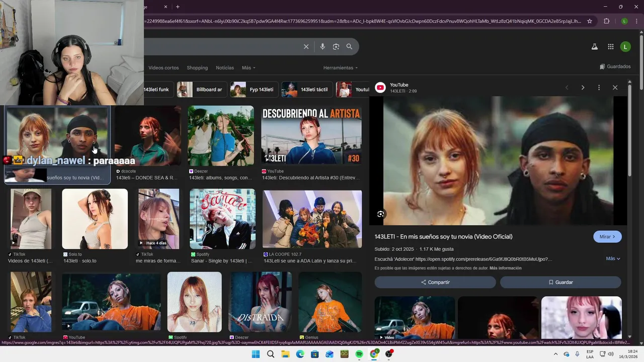644x362 pixels.
Task: Click the preview panel vertical scrollbar
Action: [x=629, y=131]
